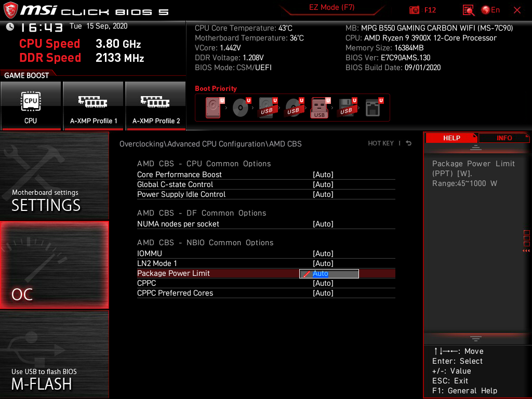Change NUMA nodes per socket [Auto] value
Viewport: 532px width, 399px height.
coord(323,224)
